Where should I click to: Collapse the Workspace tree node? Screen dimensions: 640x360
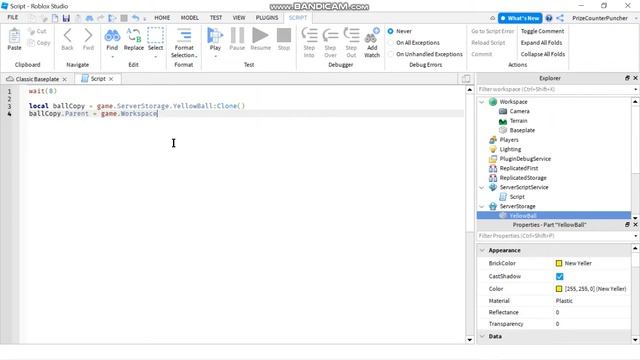482,102
